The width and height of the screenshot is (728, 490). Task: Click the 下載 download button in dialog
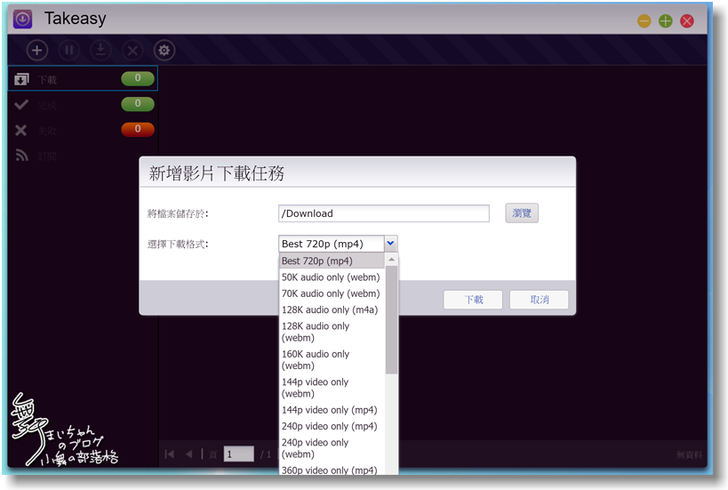tap(473, 300)
